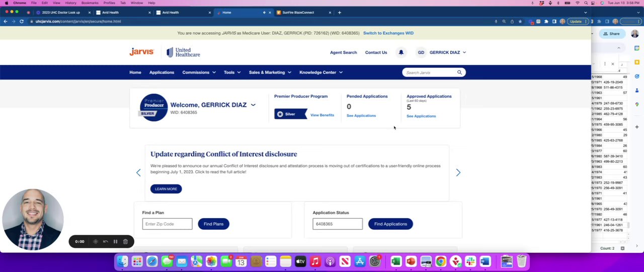Image resolution: width=644 pixels, height=272 pixels.
Task: Click the Find Plans button
Action: pos(213,224)
